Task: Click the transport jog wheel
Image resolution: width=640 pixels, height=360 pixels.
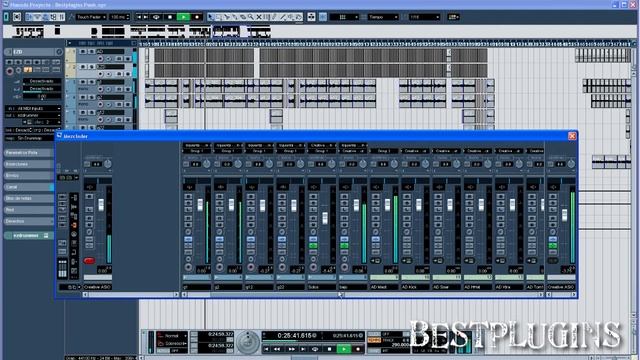Action: [247, 342]
